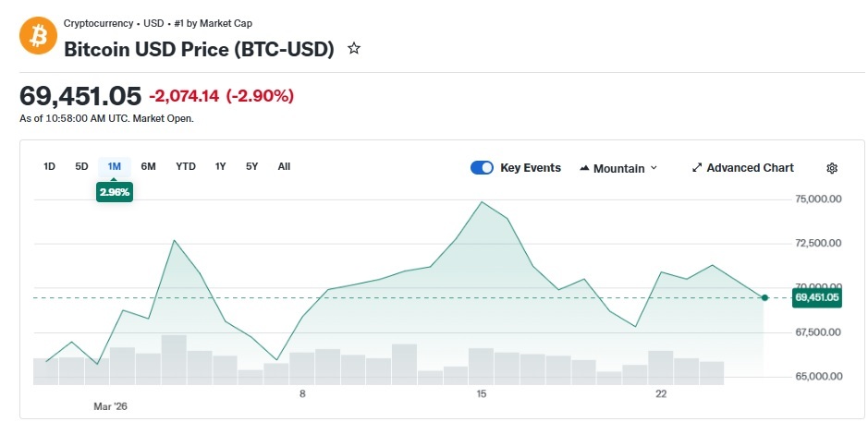Add BTC-USD to watchlist with star icon
Image resolution: width=868 pixels, height=422 pixels.
[354, 48]
